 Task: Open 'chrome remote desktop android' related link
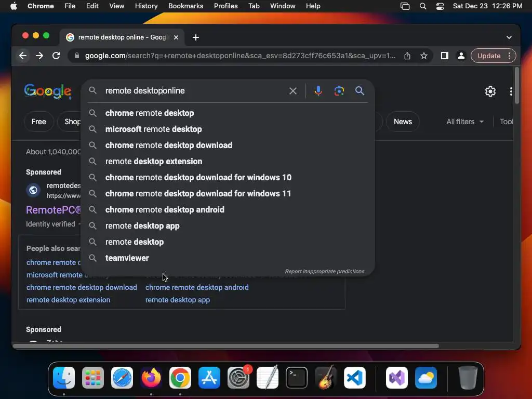197,287
